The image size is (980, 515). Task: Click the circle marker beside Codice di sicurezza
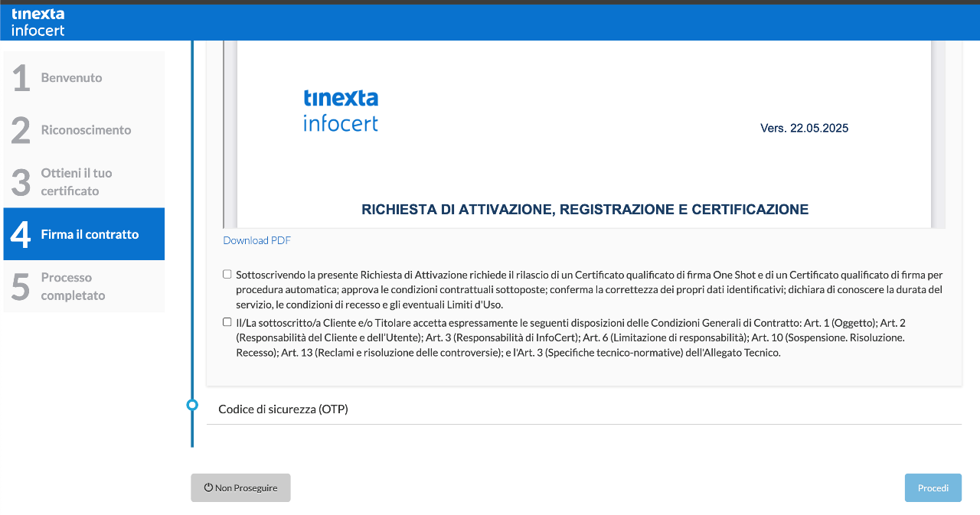[x=192, y=405]
